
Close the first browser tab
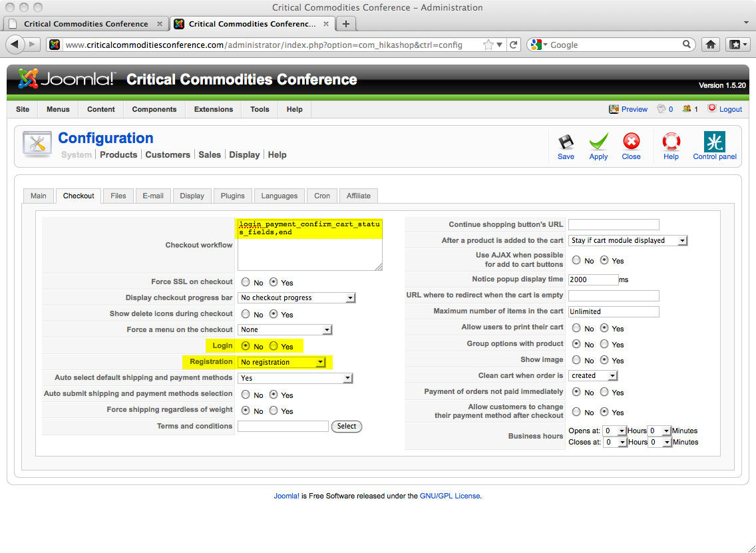[160, 24]
